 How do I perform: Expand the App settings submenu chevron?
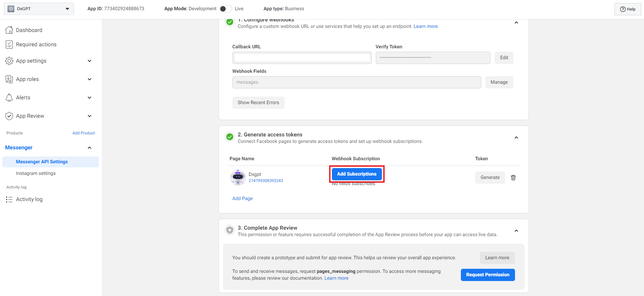coord(90,61)
